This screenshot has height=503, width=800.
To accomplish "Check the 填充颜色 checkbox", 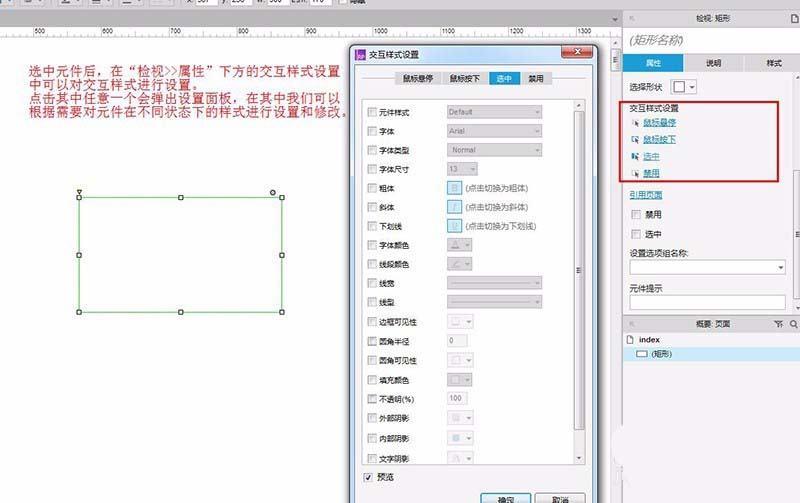I will [x=372, y=380].
